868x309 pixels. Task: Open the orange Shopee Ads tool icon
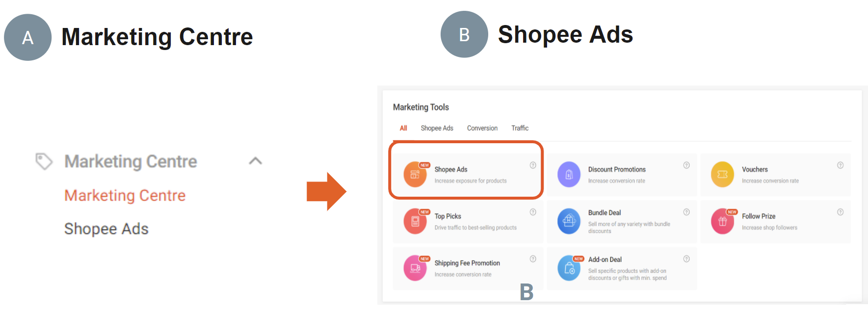415,174
